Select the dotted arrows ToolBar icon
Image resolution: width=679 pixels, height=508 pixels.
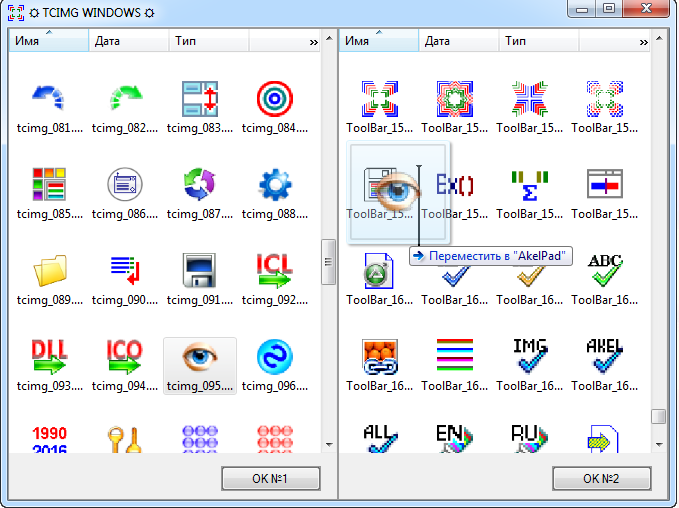(x=605, y=98)
